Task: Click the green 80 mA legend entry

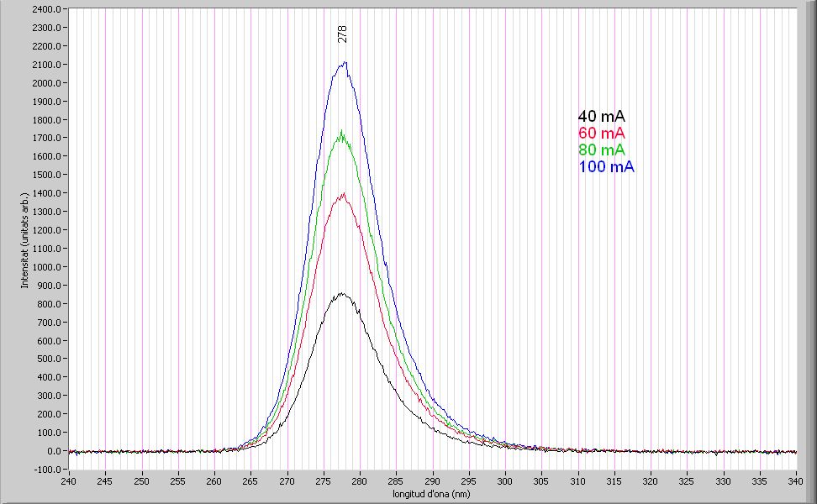Action: pos(601,150)
